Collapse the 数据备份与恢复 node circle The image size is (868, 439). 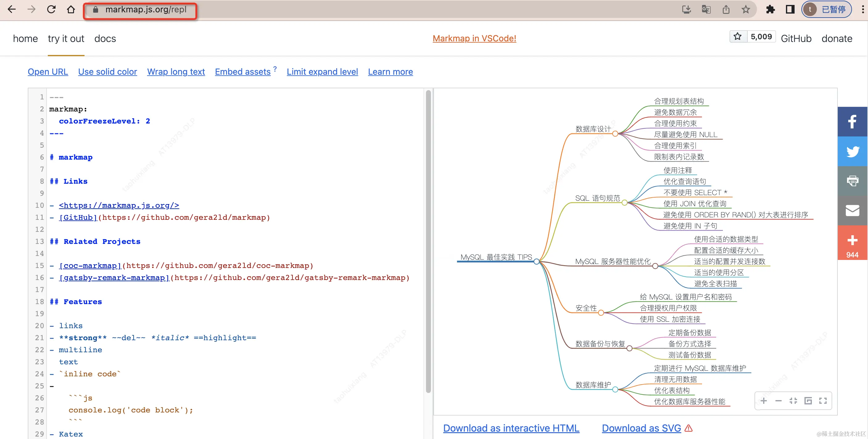point(630,348)
